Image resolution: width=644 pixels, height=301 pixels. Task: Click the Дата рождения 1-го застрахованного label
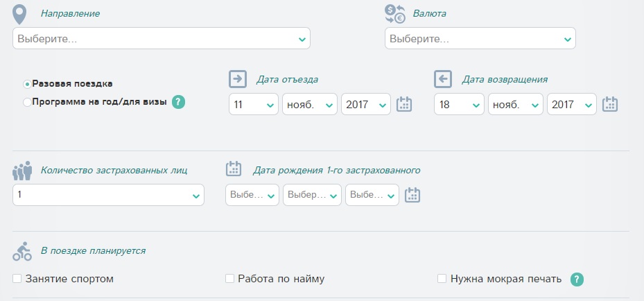336,170
